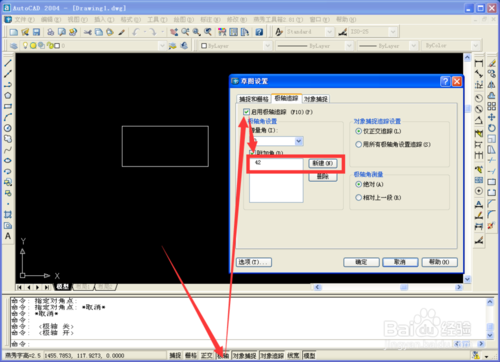
Task: Select 绝对 polar angle measurement radio
Action: (358, 184)
